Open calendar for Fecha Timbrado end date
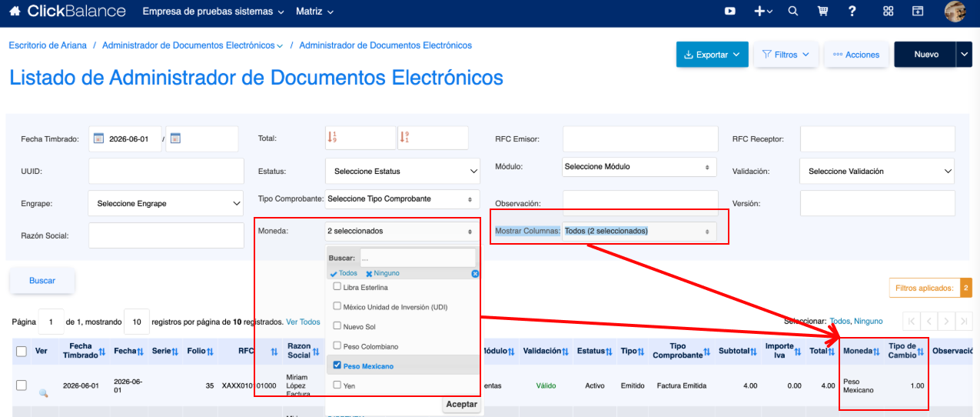 coord(174,138)
